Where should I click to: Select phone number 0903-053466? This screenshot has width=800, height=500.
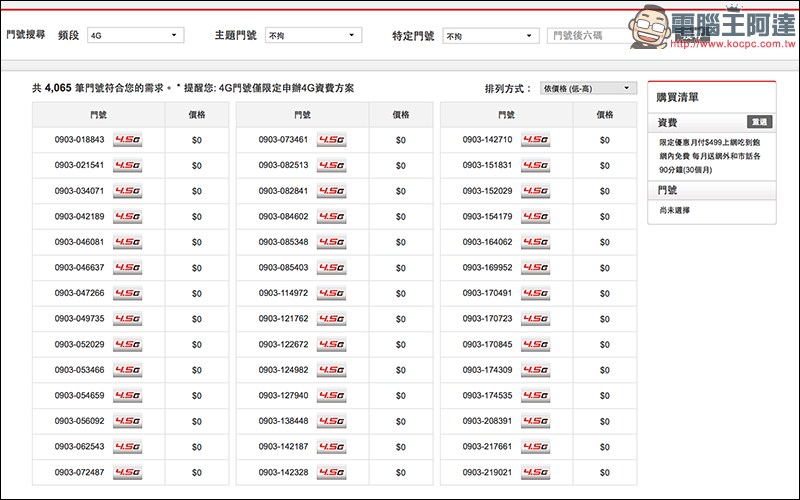click(79, 370)
